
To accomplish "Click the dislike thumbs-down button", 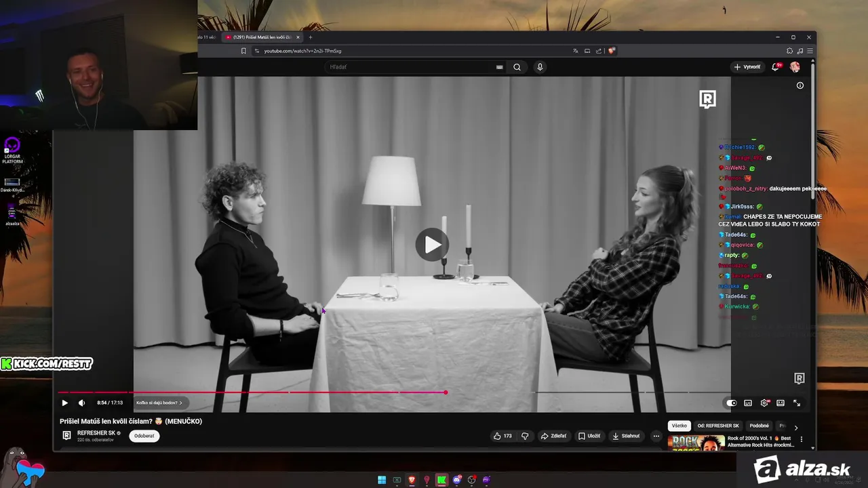I will point(525,436).
